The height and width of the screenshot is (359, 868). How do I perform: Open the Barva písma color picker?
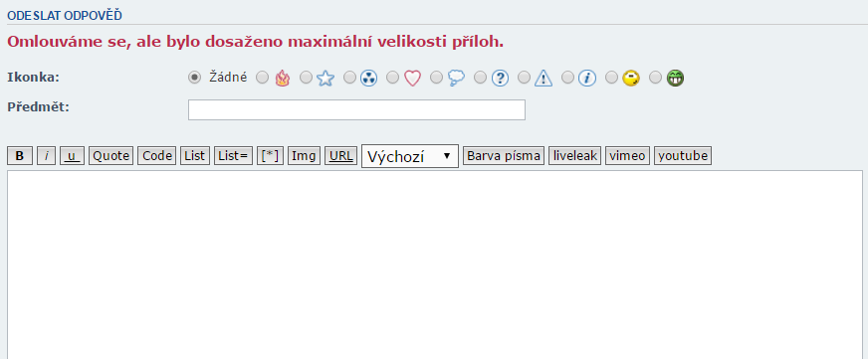504,156
